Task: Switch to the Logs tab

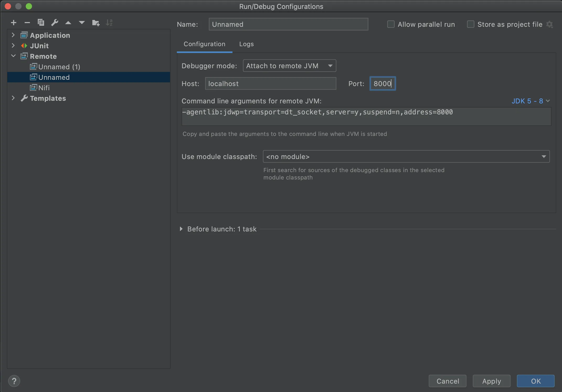Action: click(x=246, y=44)
